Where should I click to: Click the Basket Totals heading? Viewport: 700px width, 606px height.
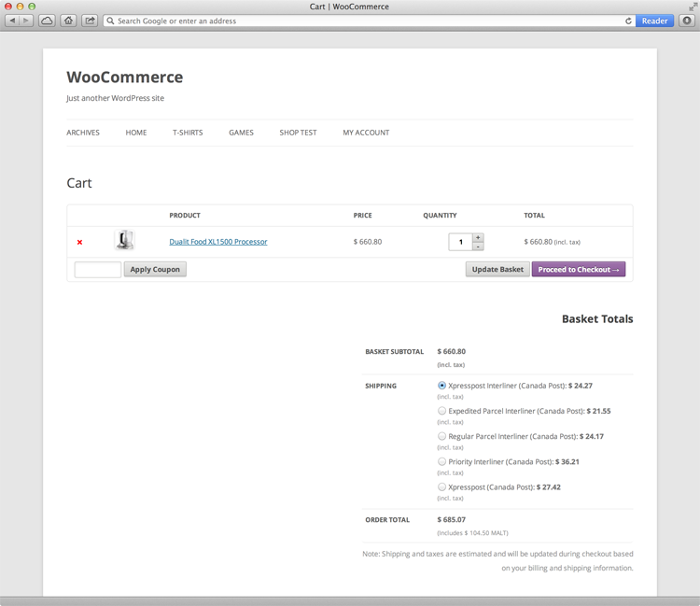[x=597, y=318]
